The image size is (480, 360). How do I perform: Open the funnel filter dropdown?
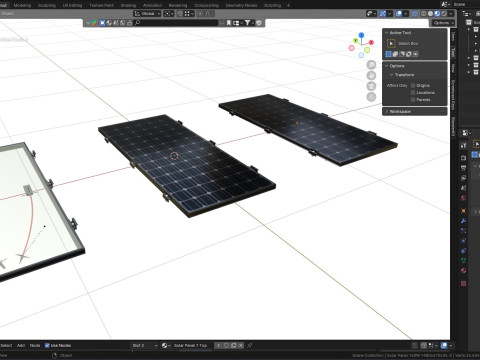249,23
